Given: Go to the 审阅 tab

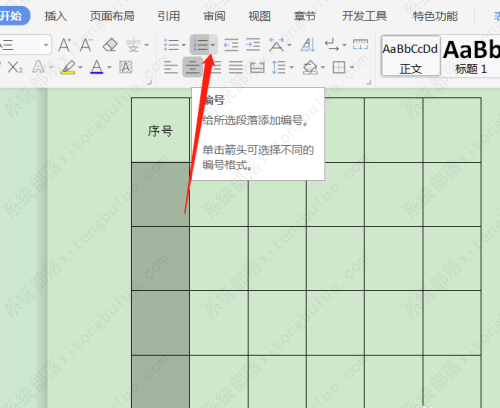Looking at the screenshot, I should point(214,16).
